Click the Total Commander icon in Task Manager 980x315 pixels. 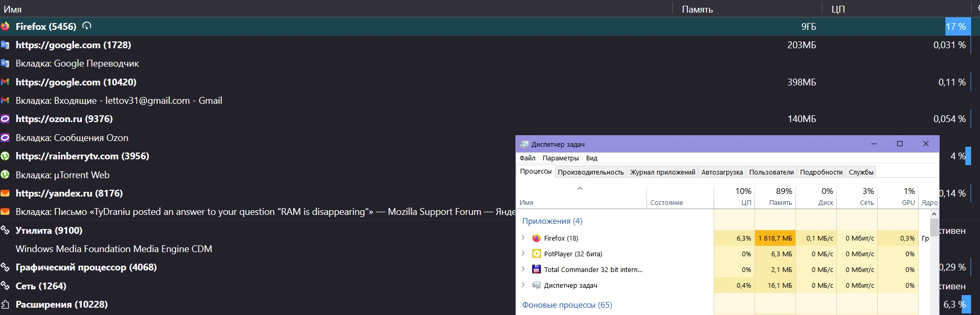coord(536,269)
